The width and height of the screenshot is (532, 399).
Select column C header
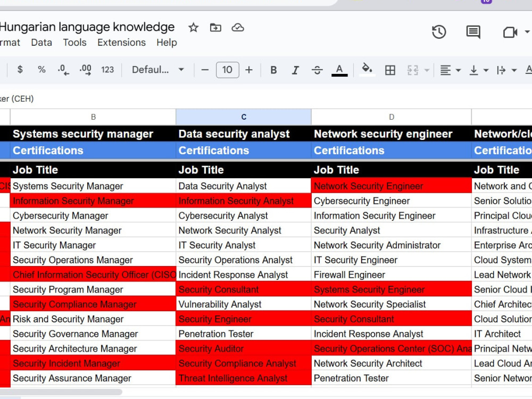point(244,117)
